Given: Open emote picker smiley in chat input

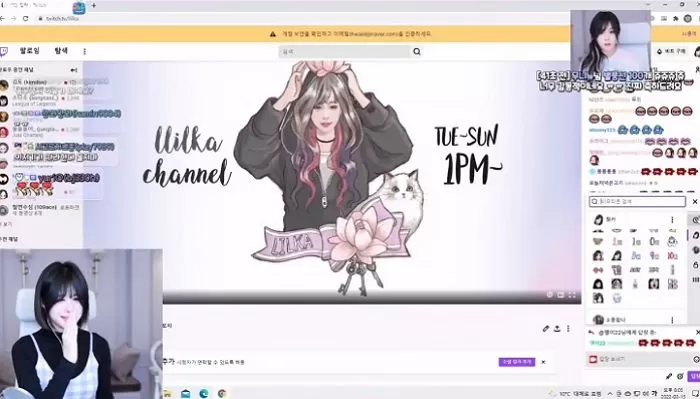Looking at the screenshot, I should (696, 359).
